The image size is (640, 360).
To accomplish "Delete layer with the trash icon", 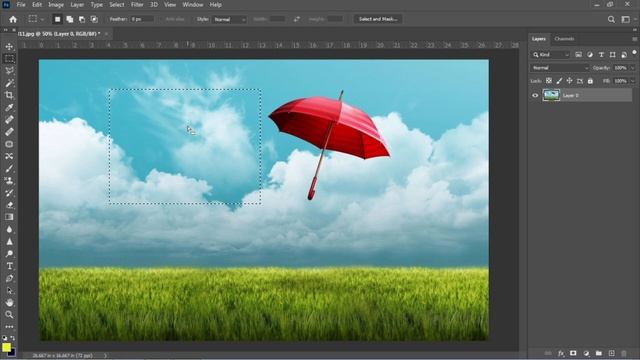I will tap(624, 353).
